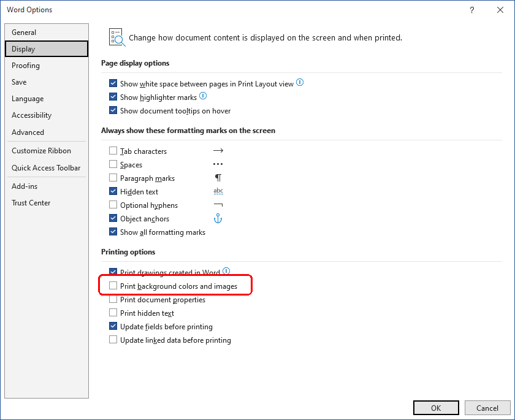This screenshot has height=420, width=515.
Task: Toggle Object anchors checkbox
Action: (x=113, y=218)
